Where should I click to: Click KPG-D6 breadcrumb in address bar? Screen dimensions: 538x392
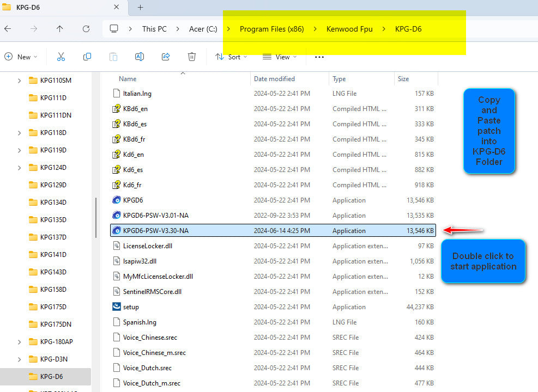click(408, 29)
